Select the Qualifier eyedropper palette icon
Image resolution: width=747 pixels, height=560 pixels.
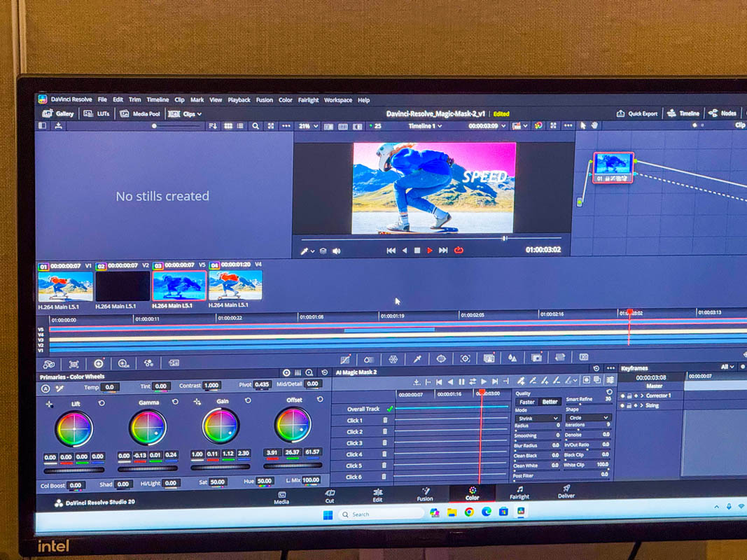(x=417, y=359)
